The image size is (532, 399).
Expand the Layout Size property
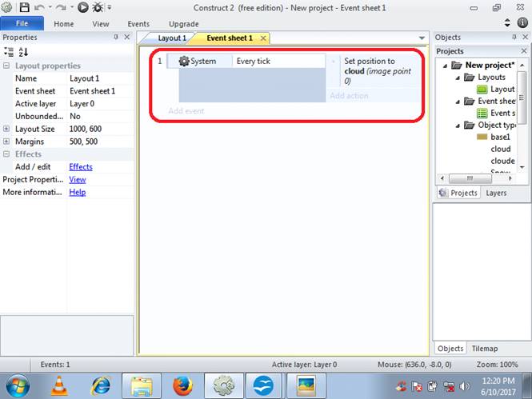pos(6,129)
